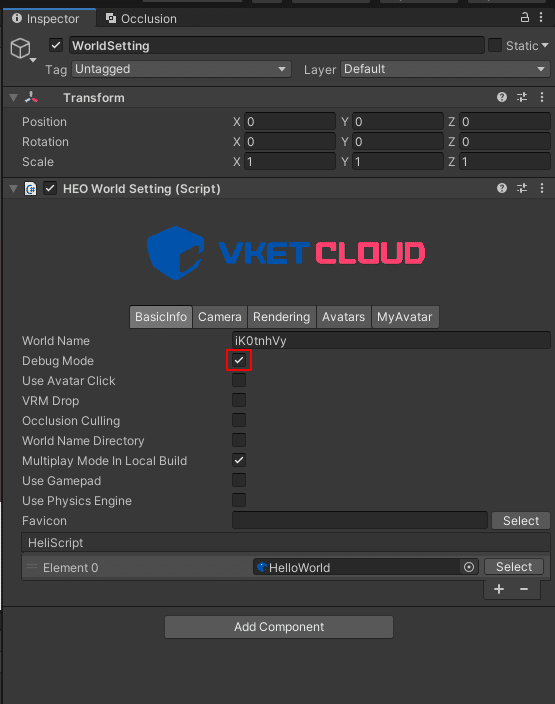Open Transform component help icon
This screenshot has width=555, height=704.
(502, 97)
